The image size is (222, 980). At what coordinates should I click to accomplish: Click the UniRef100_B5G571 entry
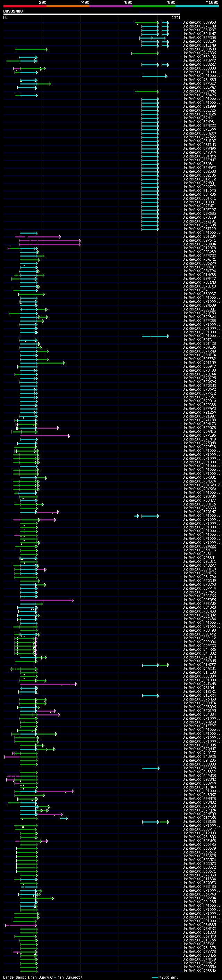(x=199, y=871)
